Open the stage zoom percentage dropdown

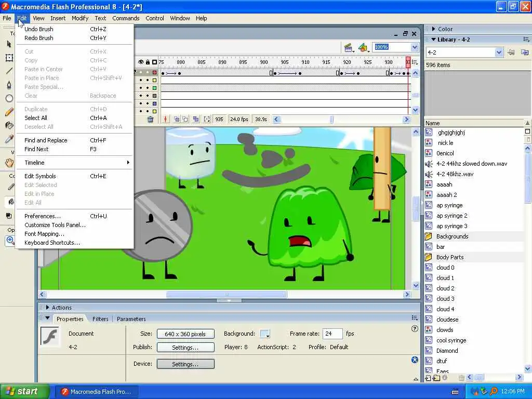[x=415, y=47]
